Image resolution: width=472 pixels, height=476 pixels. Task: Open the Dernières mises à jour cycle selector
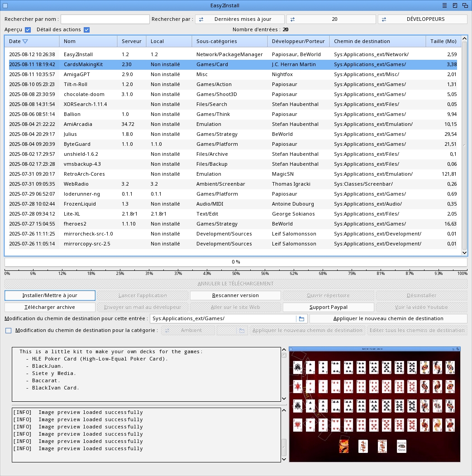tap(239, 19)
